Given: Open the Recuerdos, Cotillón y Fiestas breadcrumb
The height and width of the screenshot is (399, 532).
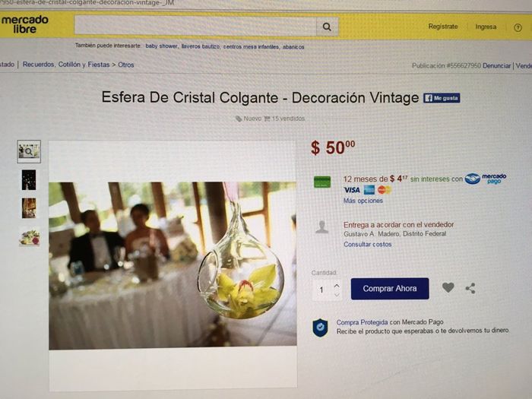Looking at the screenshot, I should pos(66,65).
